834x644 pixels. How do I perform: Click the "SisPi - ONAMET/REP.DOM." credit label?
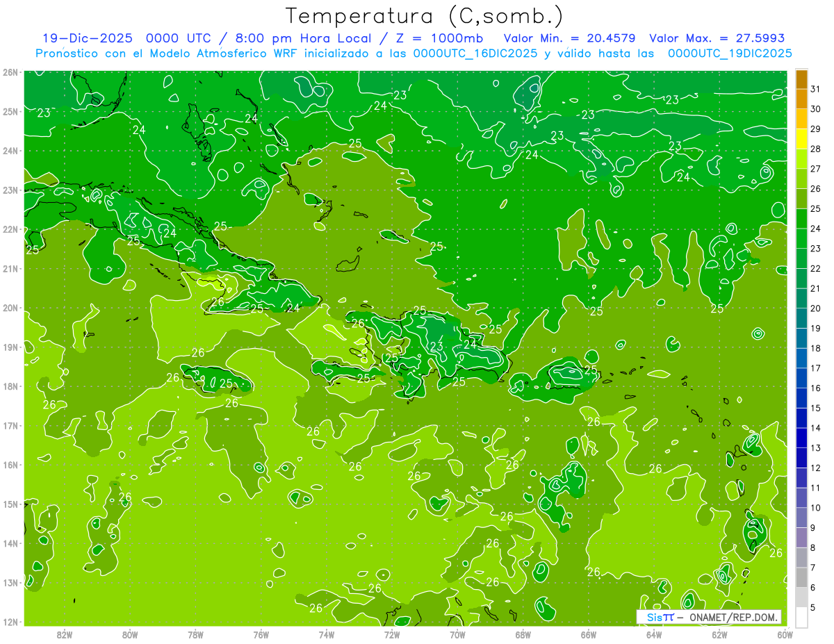click(708, 618)
